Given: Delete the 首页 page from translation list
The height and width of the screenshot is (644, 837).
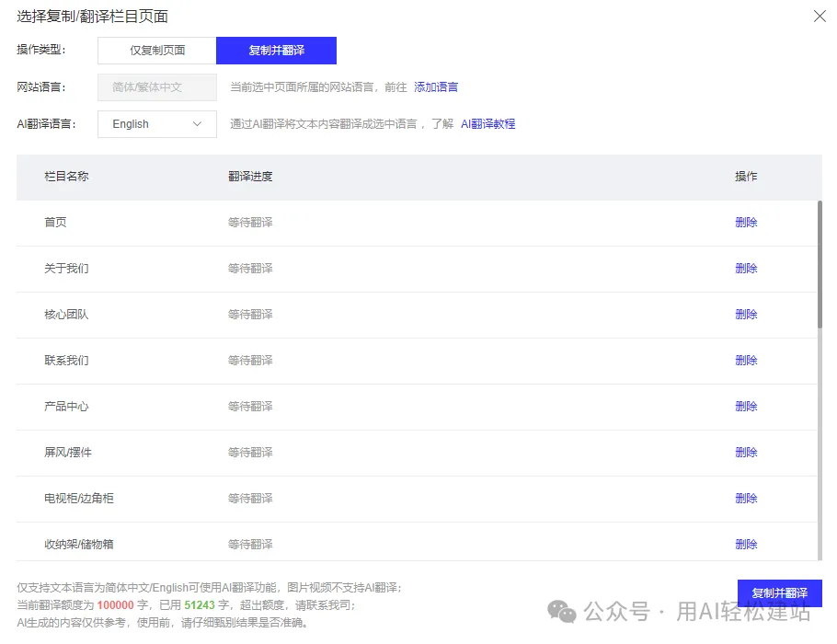Looking at the screenshot, I should (746, 222).
